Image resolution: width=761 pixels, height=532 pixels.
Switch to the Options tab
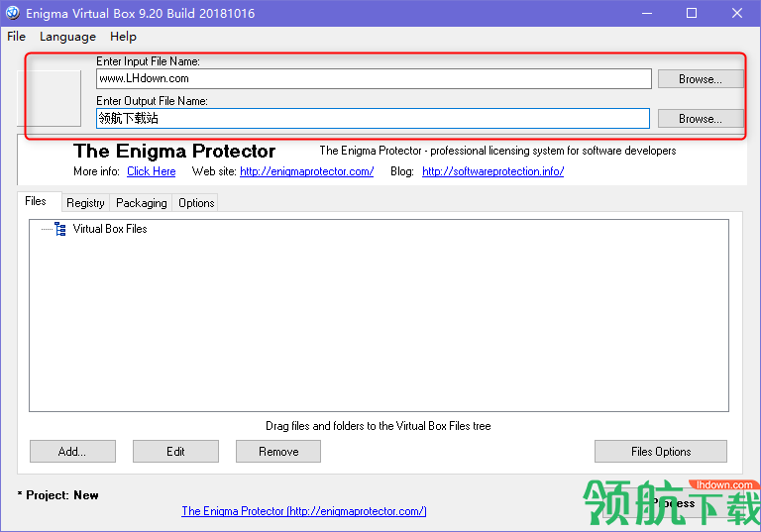point(196,203)
